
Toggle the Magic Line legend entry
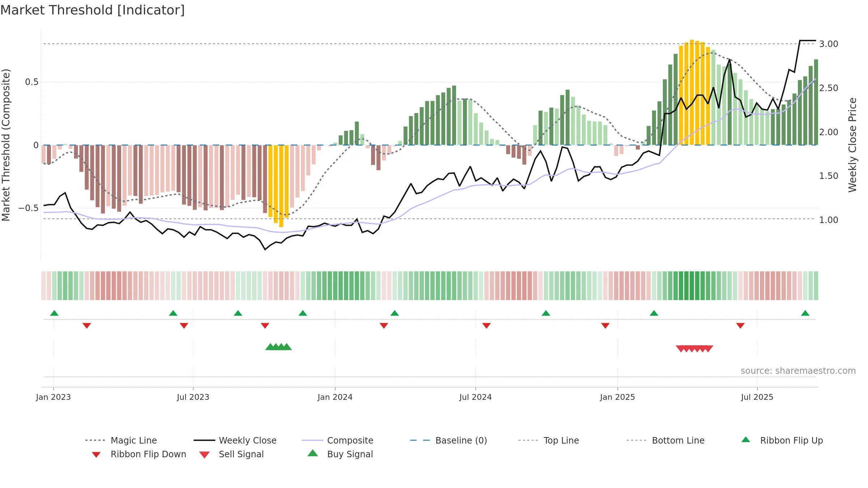click(x=121, y=440)
